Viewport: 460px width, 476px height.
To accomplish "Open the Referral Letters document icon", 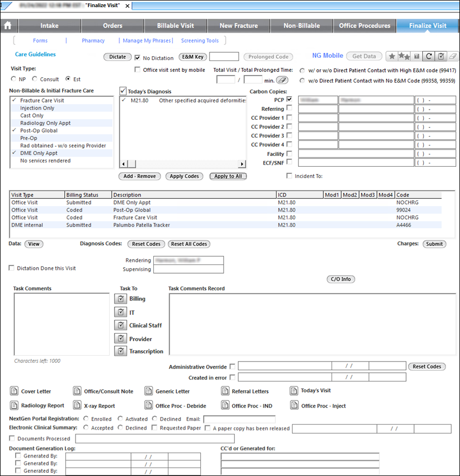I will coord(225,391).
